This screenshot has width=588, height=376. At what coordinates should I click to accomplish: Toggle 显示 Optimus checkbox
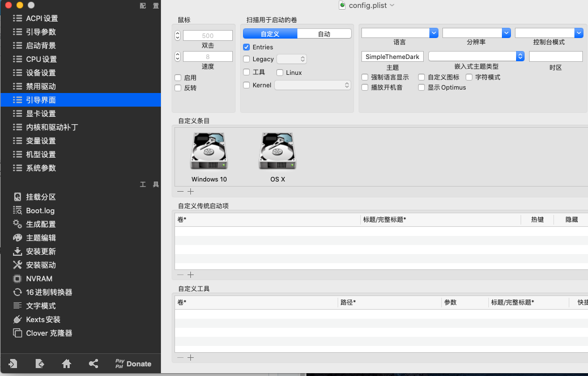pyautogui.click(x=421, y=87)
